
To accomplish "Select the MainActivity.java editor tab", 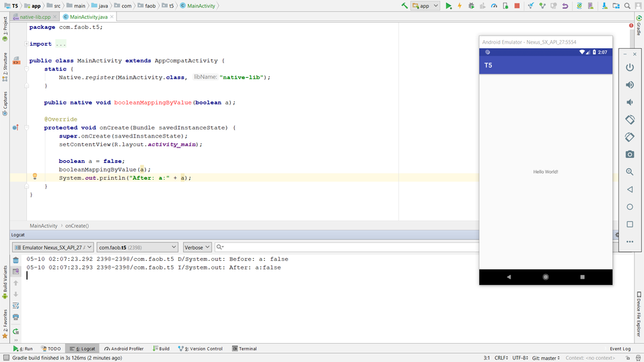I will point(89,17).
